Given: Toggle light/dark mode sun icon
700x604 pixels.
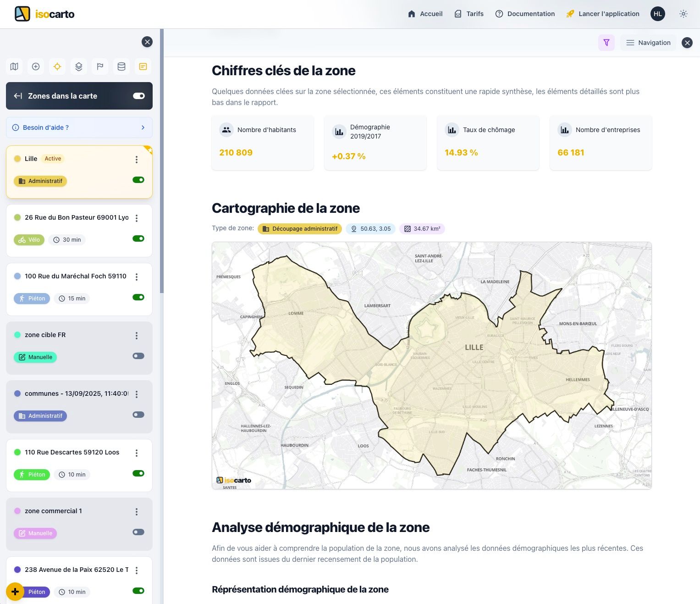Looking at the screenshot, I should (x=683, y=14).
